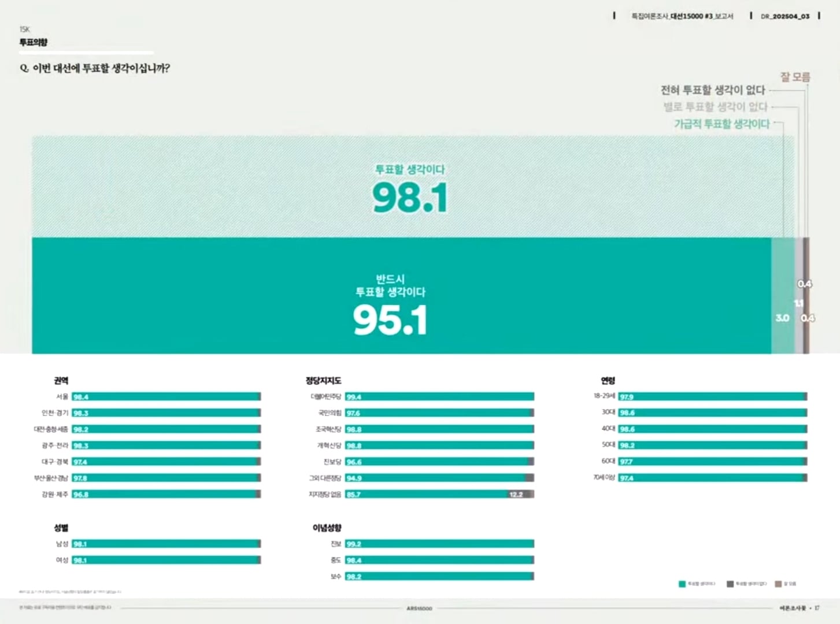The image size is (840, 624).
Task: Click the '3.0' value in the main bar
Action: [x=782, y=318]
